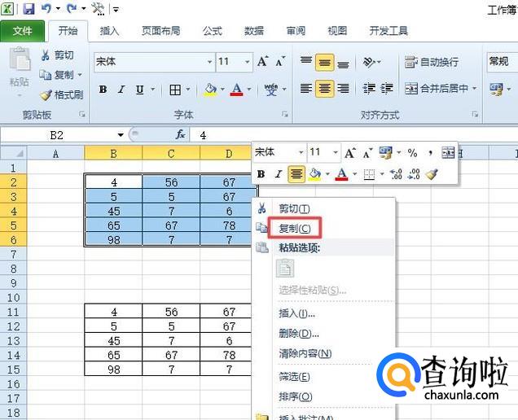The width and height of the screenshot is (518, 420).
Task: Click the phonetic guide wén icon
Action: click(270, 90)
